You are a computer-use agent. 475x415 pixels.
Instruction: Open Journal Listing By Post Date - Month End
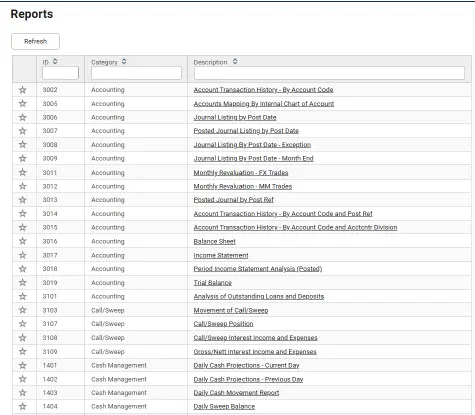point(253,158)
